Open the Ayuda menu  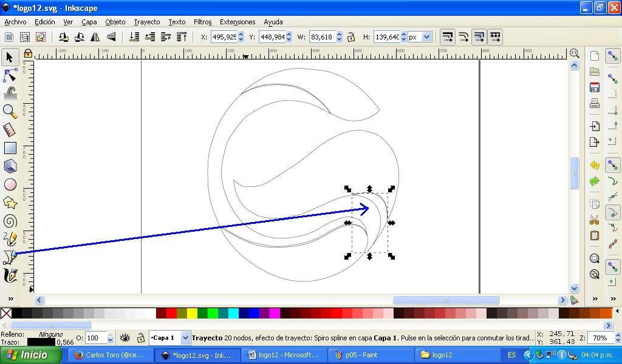pos(273,22)
